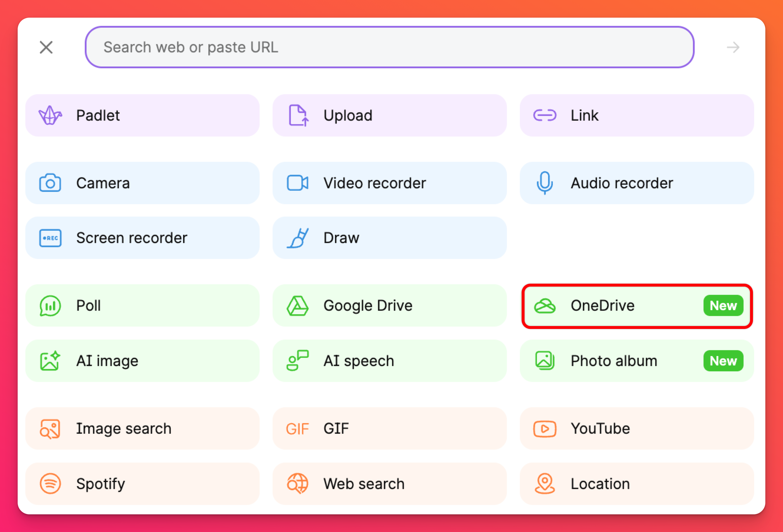Click the Audio recorder microphone icon
Screen dimensions: 783x532
click(545, 183)
